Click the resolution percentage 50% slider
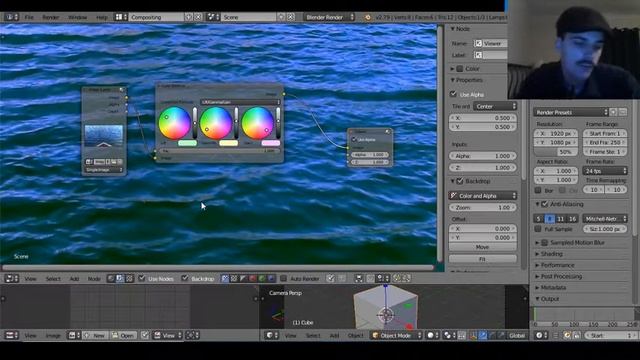Viewport: 640px width, 360px height. [x=556, y=151]
